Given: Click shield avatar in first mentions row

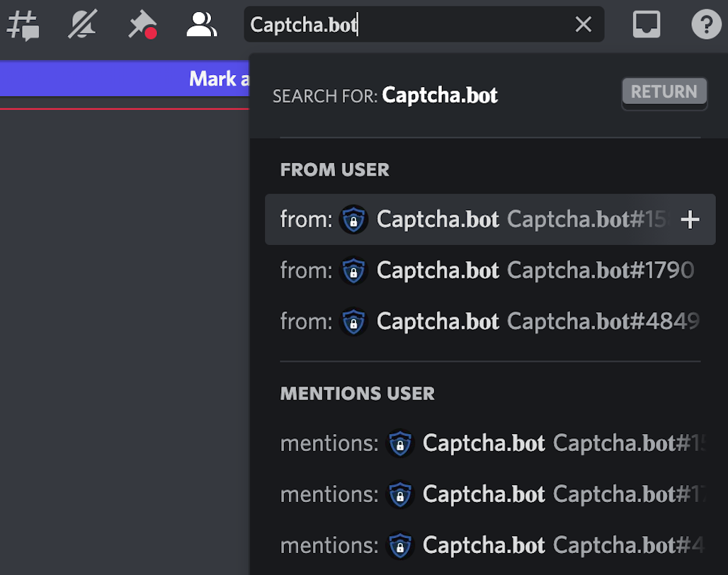Looking at the screenshot, I should coord(400,443).
